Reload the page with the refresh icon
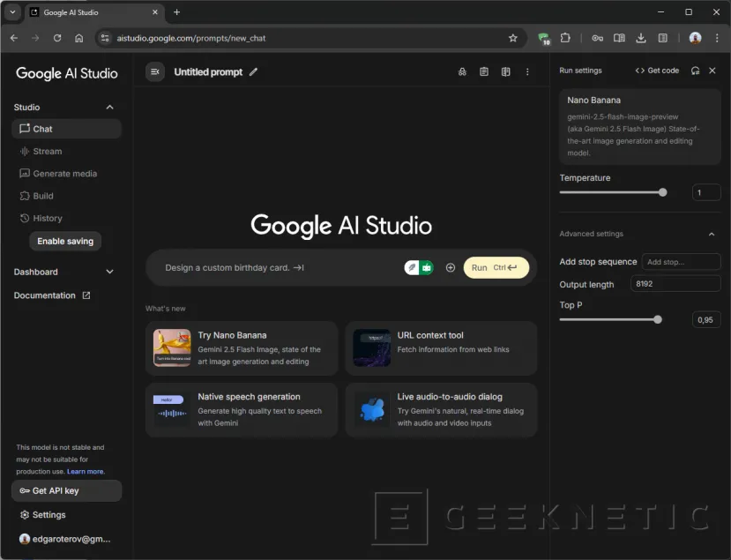Image resolution: width=731 pixels, height=560 pixels. click(x=57, y=38)
